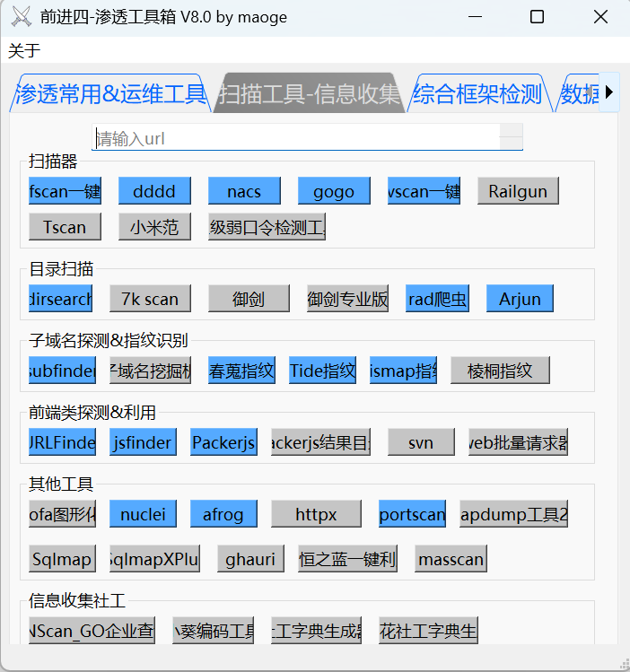Open the url field dropdown button
The height and width of the screenshot is (672, 630).
(512, 137)
